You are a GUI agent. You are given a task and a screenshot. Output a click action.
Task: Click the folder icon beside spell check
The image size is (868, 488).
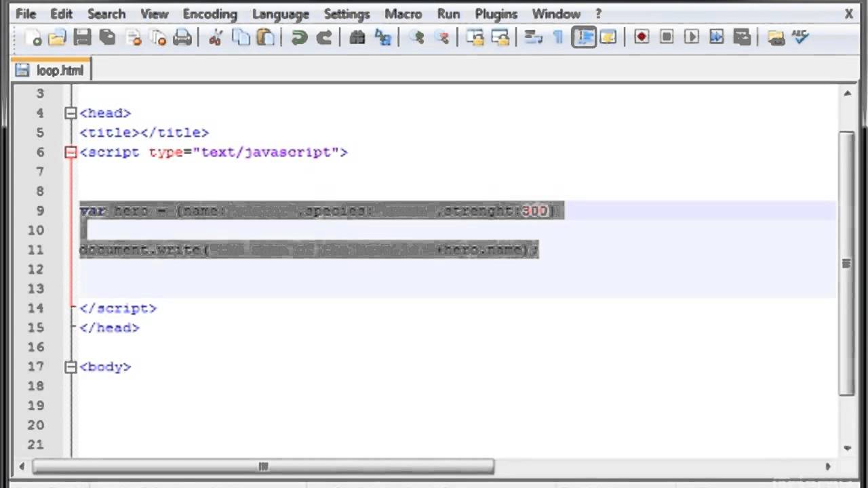(776, 37)
